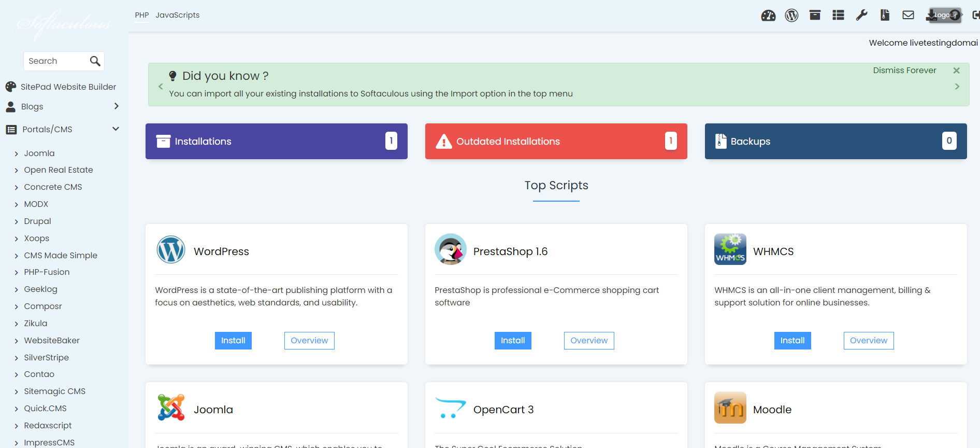This screenshot has height=448, width=980.
Task: Click the Installations card box icon
Action: pyautogui.click(x=163, y=141)
